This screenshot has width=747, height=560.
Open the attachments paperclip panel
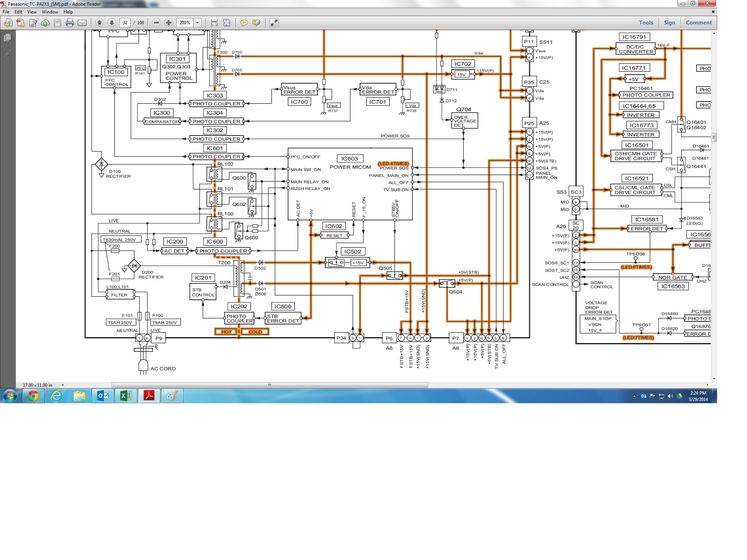(7, 53)
